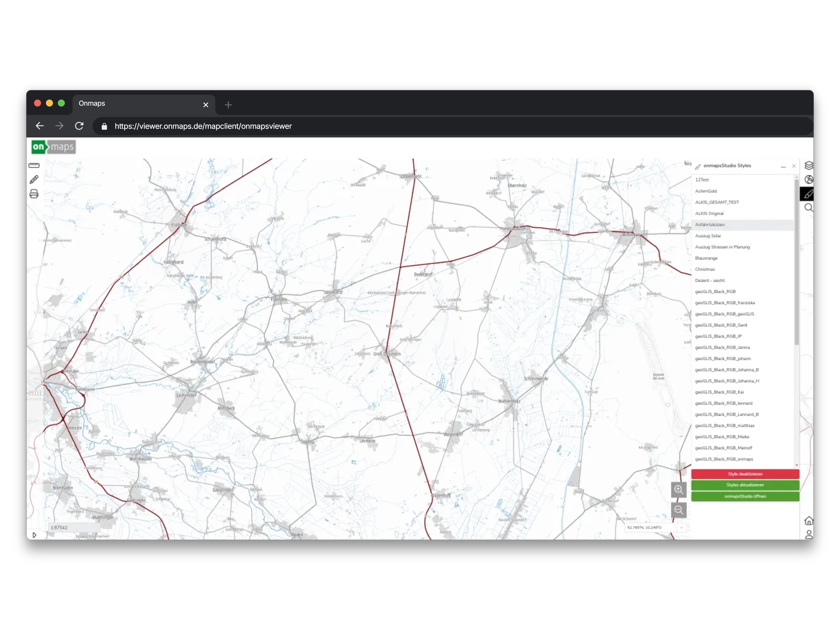Click the globe basemap icon

808,180
